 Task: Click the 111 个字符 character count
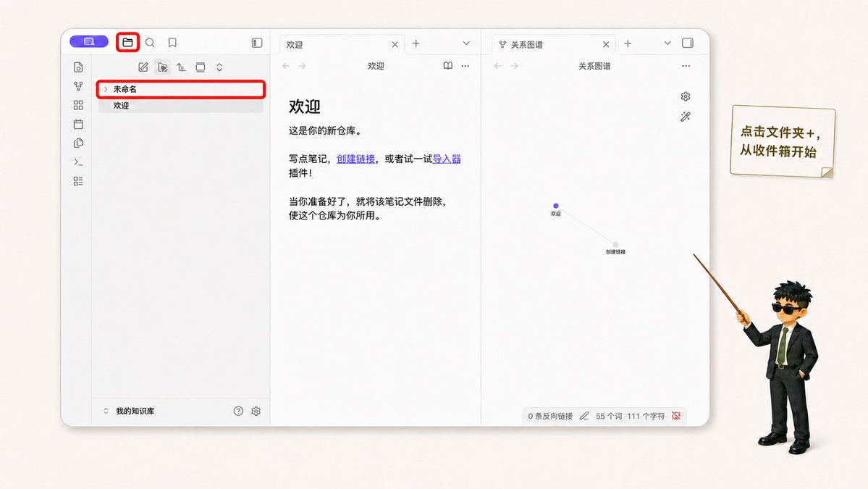click(646, 416)
